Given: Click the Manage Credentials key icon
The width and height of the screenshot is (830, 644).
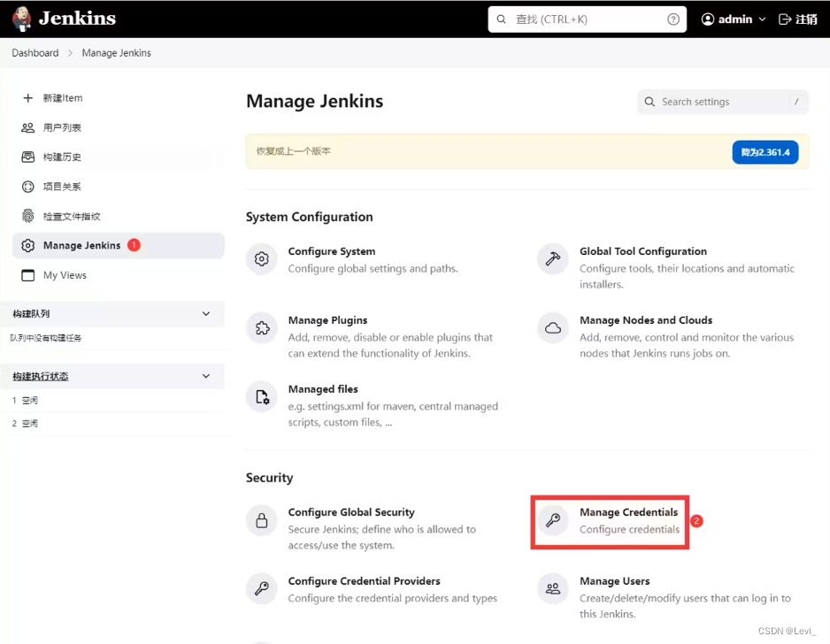Looking at the screenshot, I should (x=552, y=520).
